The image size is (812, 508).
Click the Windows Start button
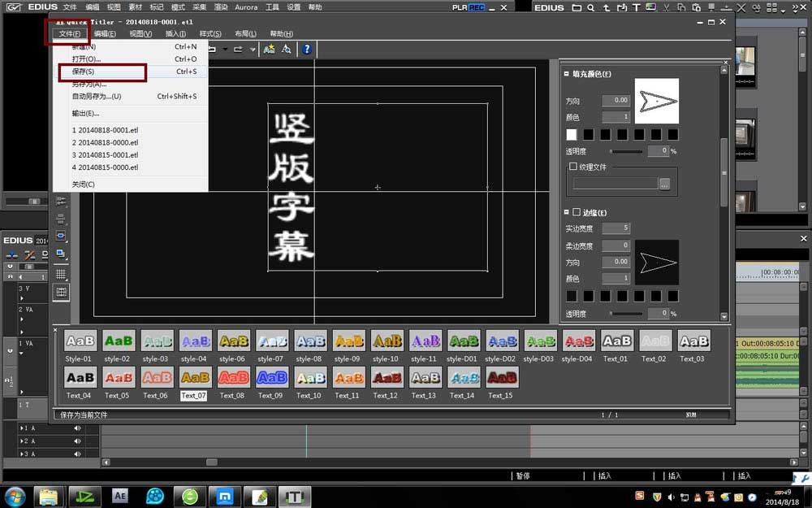(15, 497)
